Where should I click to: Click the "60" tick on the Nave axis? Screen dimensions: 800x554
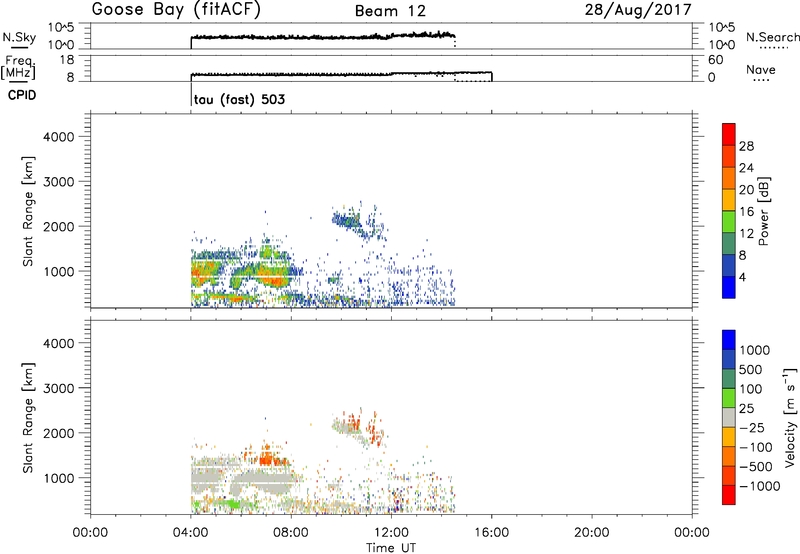click(715, 60)
